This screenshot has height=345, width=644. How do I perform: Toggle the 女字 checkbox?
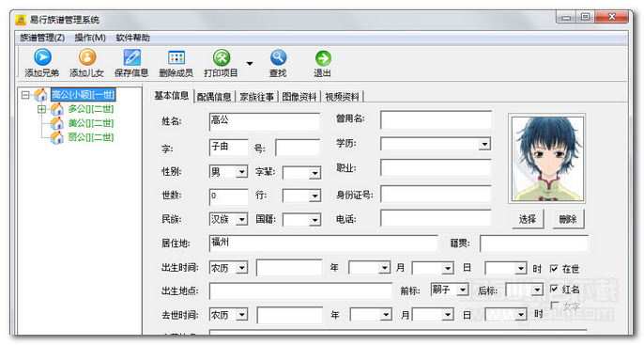[554, 306]
